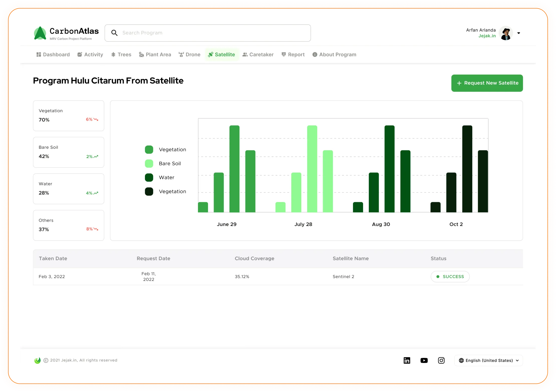Click the About Program info icon
This screenshot has height=392, width=556.
pyautogui.click(x=315, y=54)
